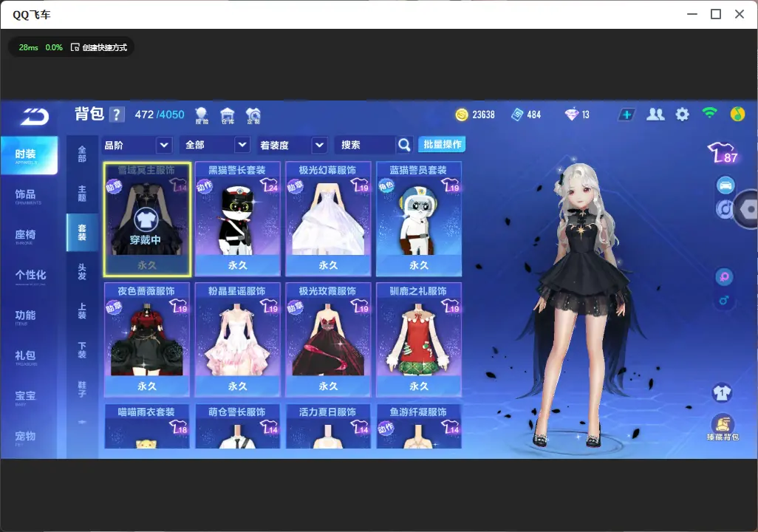Select the 礼包 treasures tab
This screenshot has width=758, height=532.
[25, 357]
